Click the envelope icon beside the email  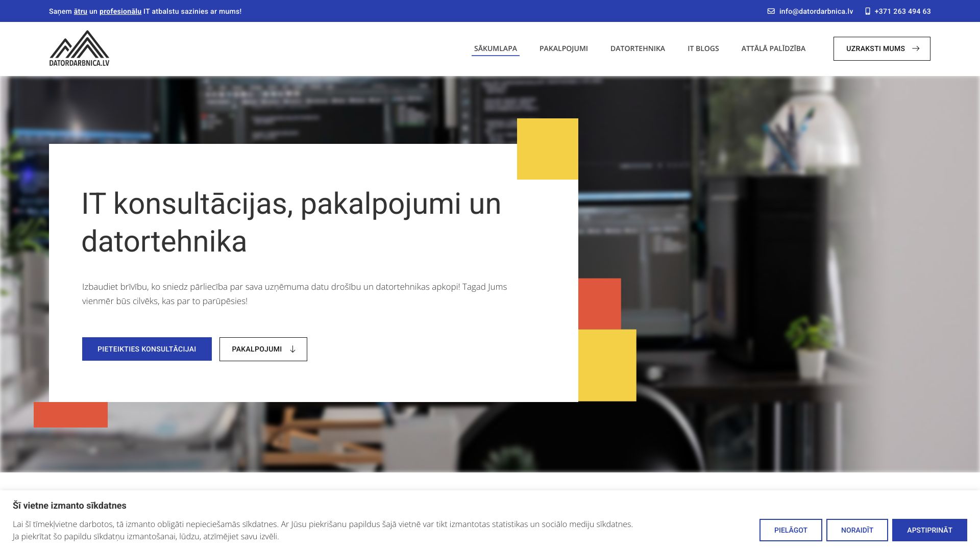point(771,11)
